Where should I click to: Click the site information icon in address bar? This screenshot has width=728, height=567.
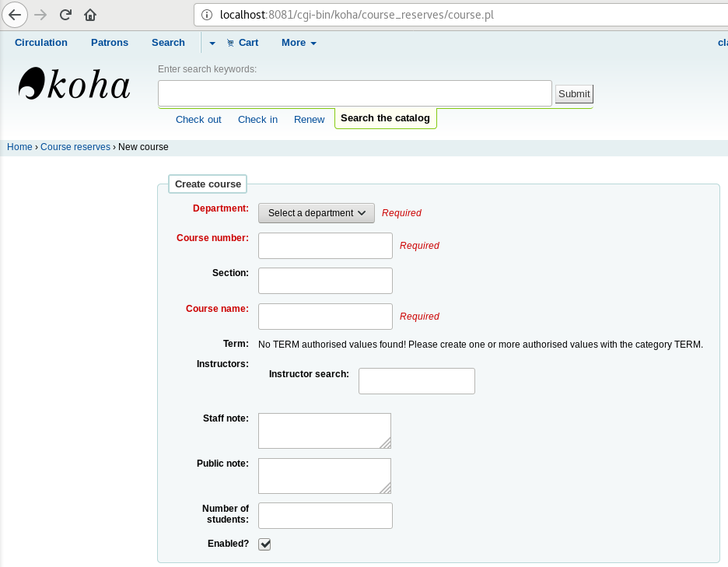click(x=206, y=15)
